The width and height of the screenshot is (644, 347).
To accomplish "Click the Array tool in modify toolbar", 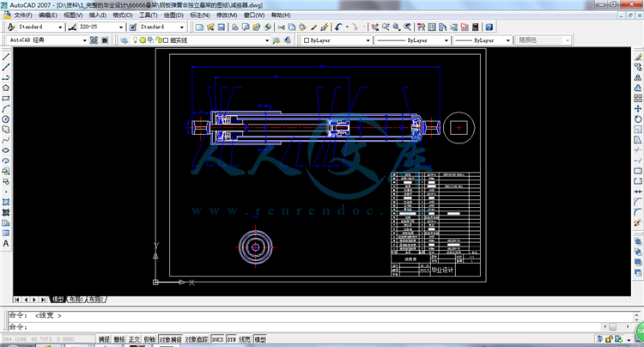I will (x=638, y=98).
